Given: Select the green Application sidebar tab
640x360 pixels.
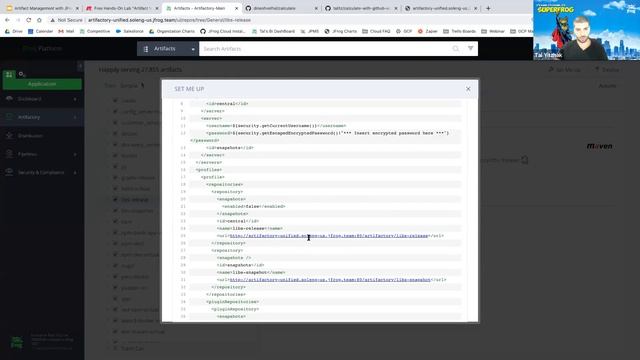Looking at the screenshot, I should coord(42,84).
